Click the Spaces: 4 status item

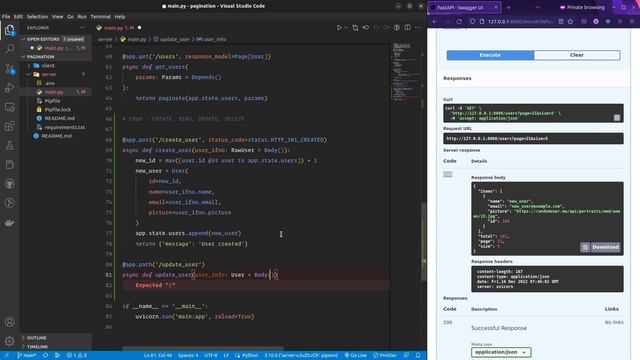[188, 356]
